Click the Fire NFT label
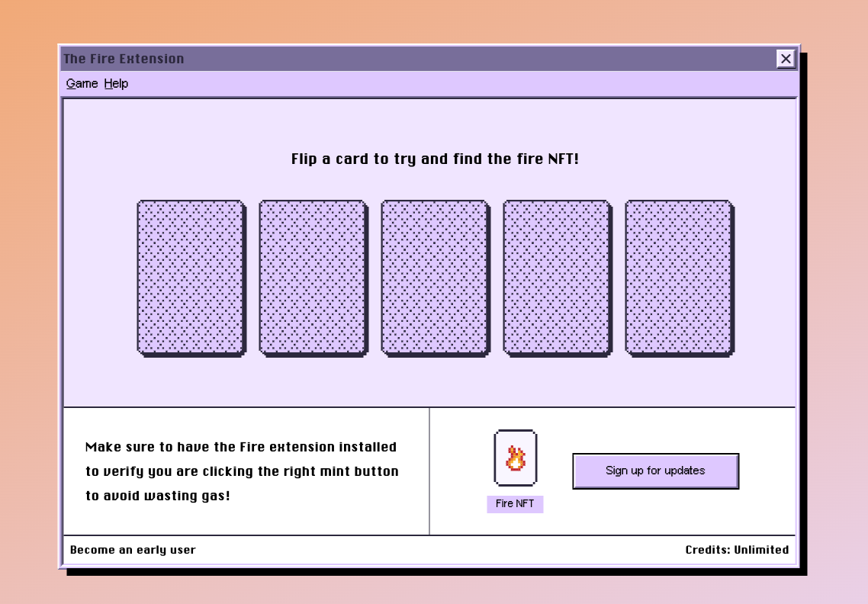 (515, 504)
